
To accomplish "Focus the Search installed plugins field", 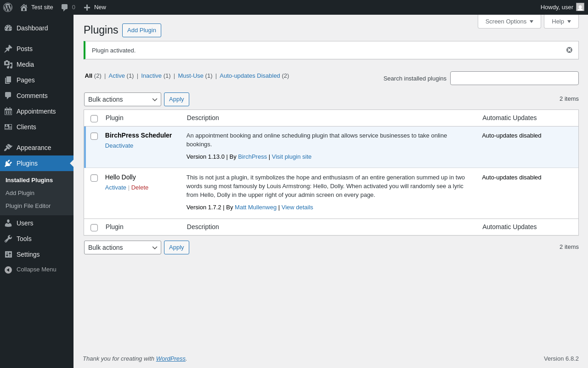I will click(x=514, y=78).
